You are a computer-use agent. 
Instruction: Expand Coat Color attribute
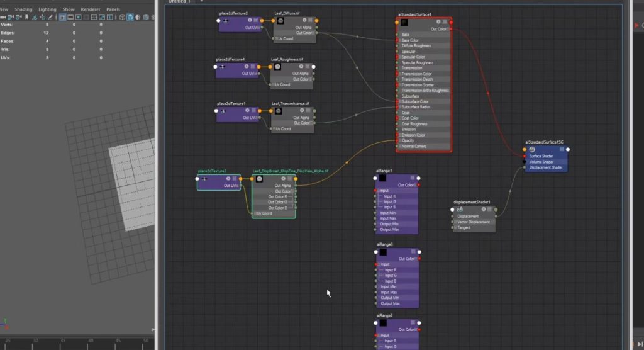pos(400,118)
